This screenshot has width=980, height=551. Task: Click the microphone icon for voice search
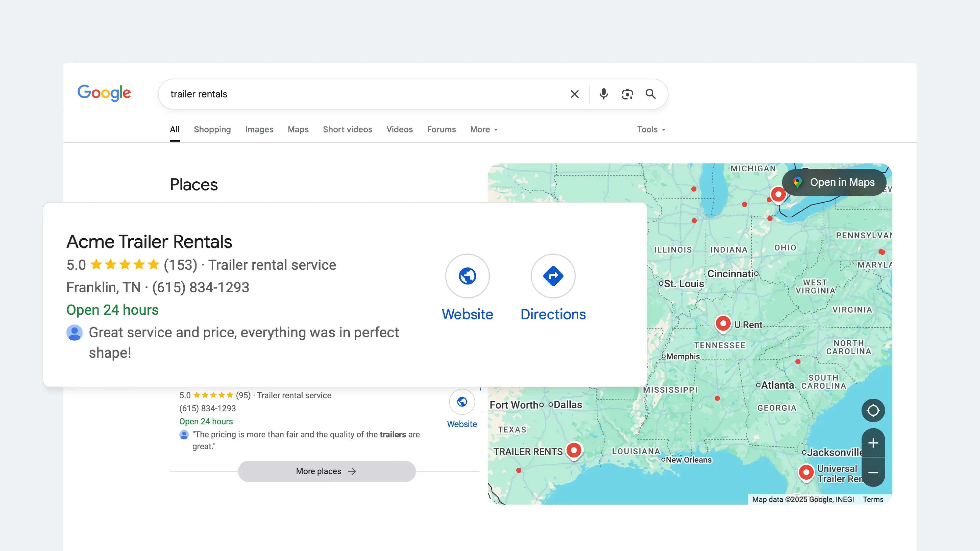click(603, 94)
